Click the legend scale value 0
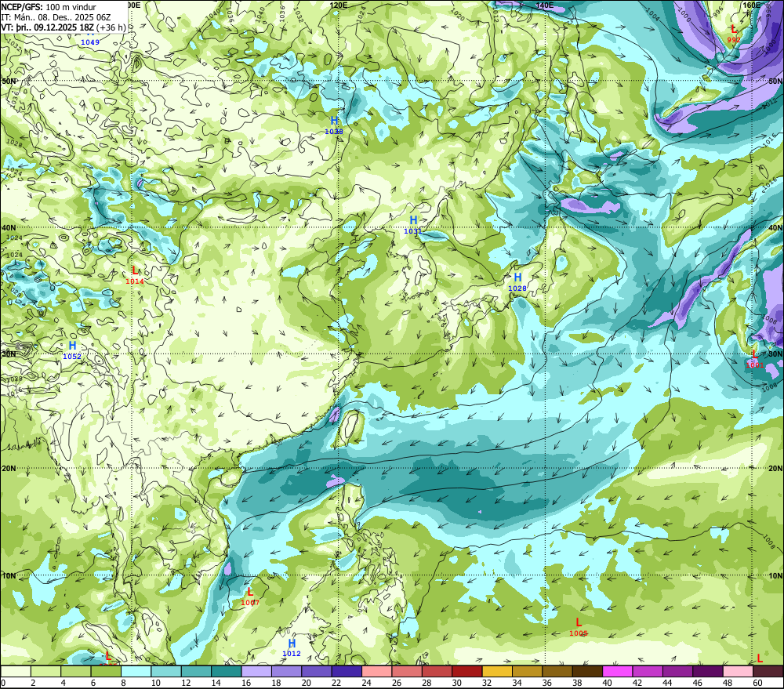Image resolution: width=784 pixels, height=689 pixels. [x=3, y=683]
